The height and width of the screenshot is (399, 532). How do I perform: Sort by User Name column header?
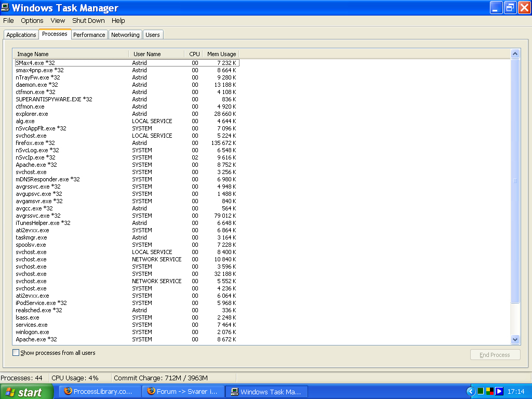point(156,54)
